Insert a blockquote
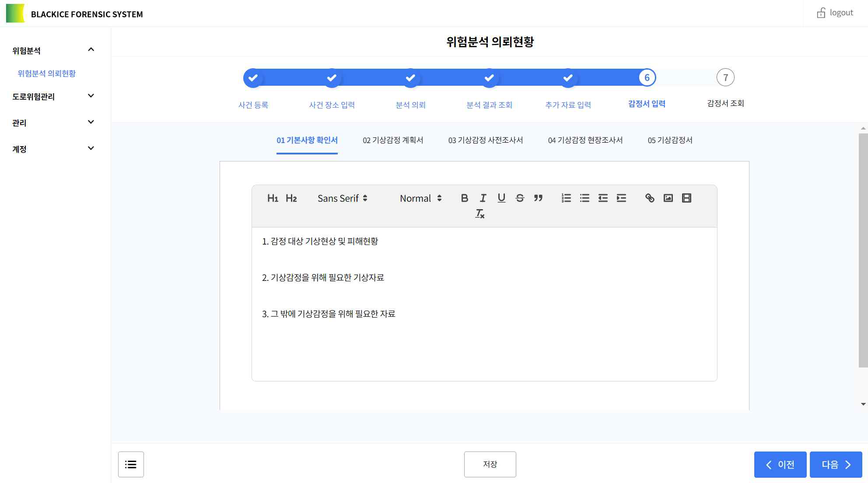Viewport: 868px width, 483px height. point(538,198)
